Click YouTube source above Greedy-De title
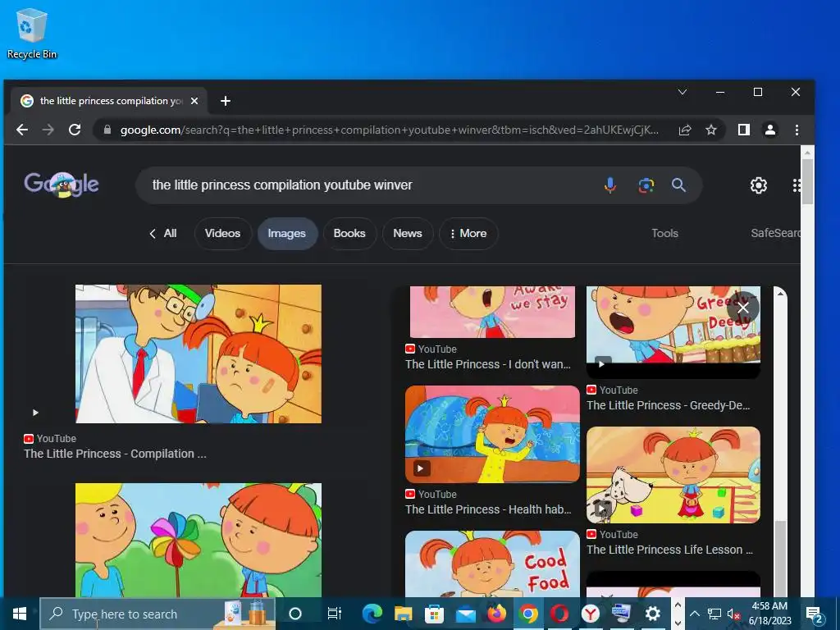The height and width of the screenshot is (630, 840). pyautogui.click(x=612, y=390)
